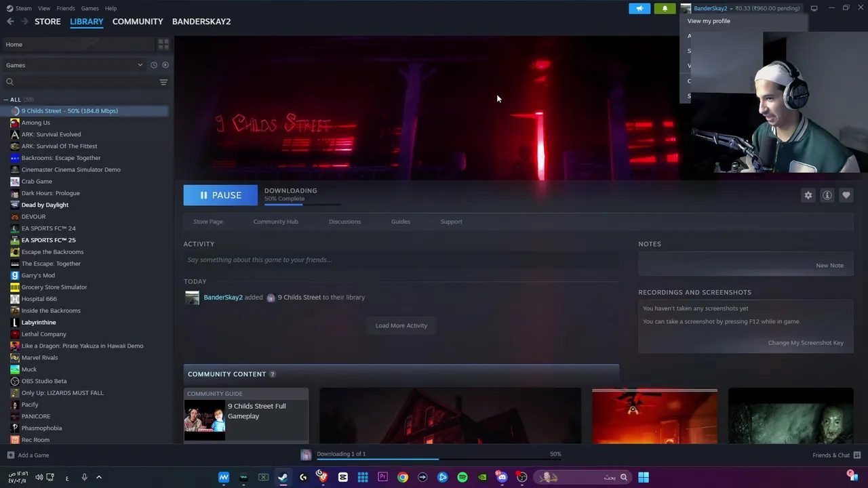Open the Support link
Image resolution: width=868 pixels, height=488 pixels.
point(451,222)
